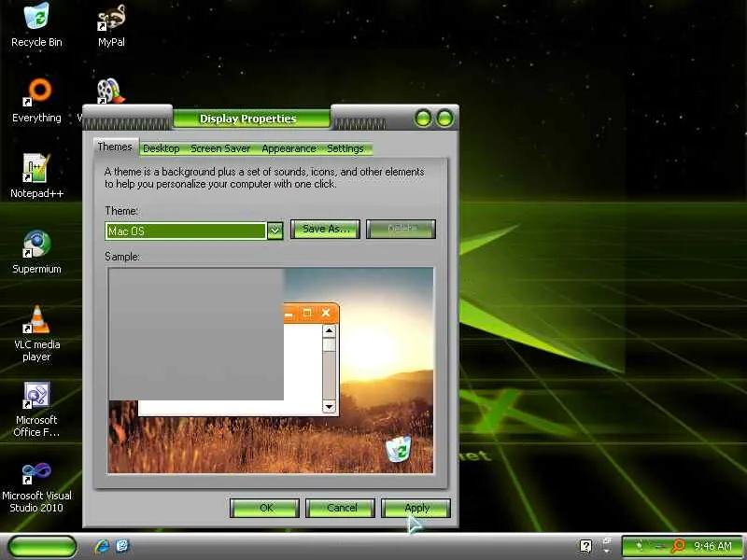This screenshot has height=560, width=747.
Task: Open the Recycle Bin desktop icon
Action: point(36,25)
